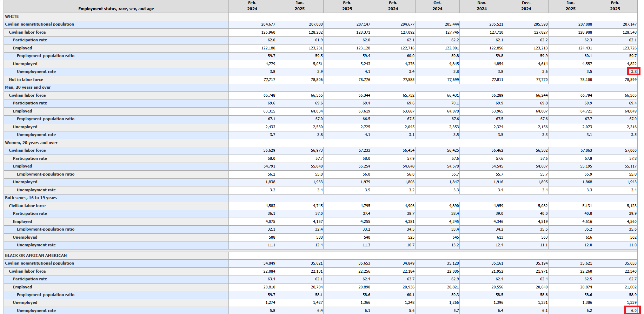The image size is (644, 314).
Task: Select the Unemployed value 5,243
Action: [x=365, y=64]
